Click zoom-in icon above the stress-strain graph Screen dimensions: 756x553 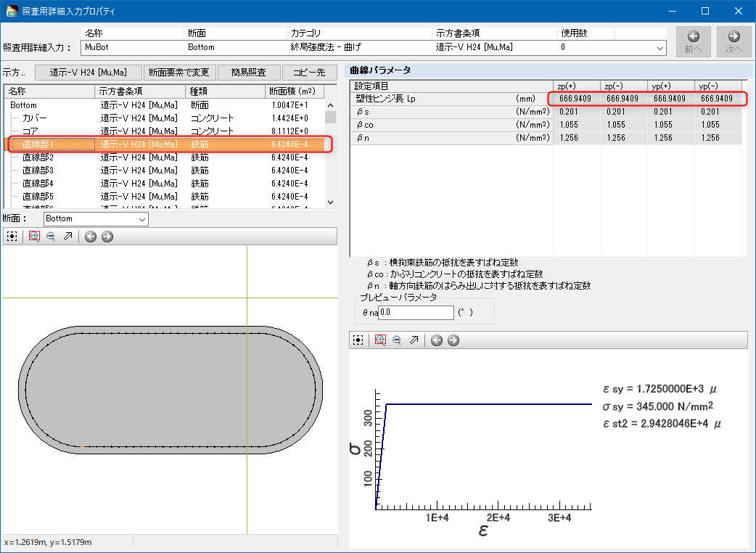click(380, 340)
